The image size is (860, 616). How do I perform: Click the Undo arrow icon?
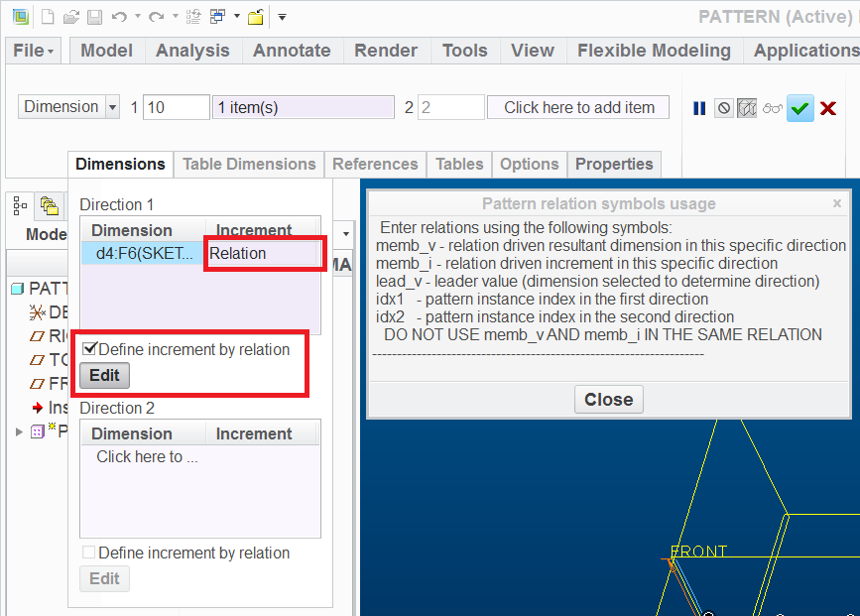(x=119, y=17)
